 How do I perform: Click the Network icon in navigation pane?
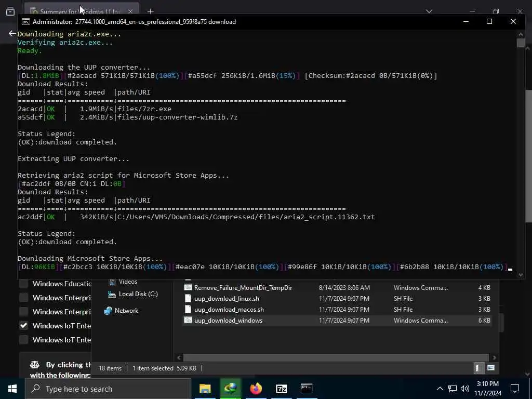[x=108, y=311]
